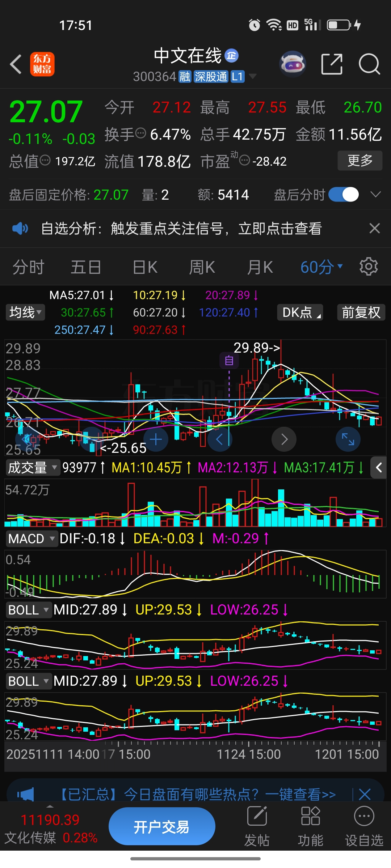This screenshot has width=391, height=868.
Task: Tap DIF:-0.18 MACD value
Action: tap(92, 539)
